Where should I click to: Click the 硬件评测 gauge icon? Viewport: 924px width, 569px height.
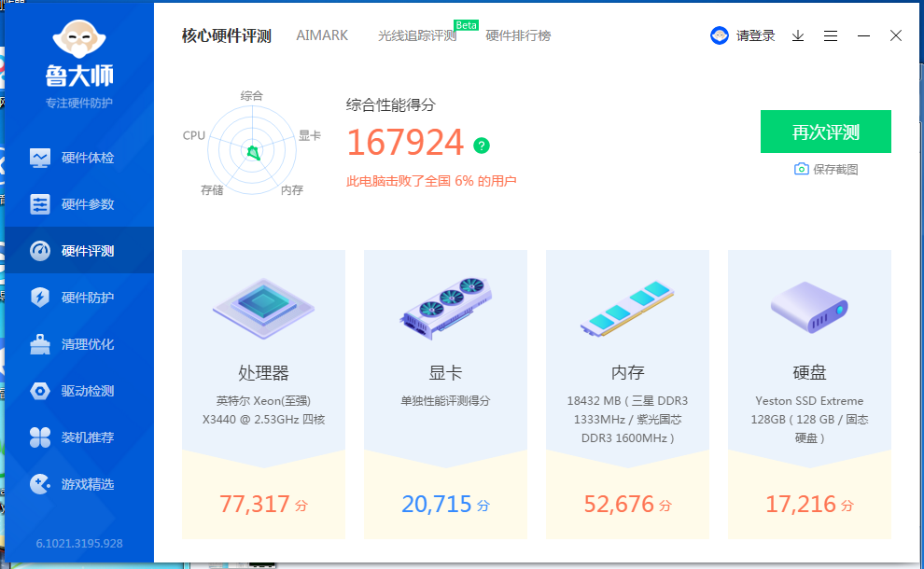(x=40, y=251)
